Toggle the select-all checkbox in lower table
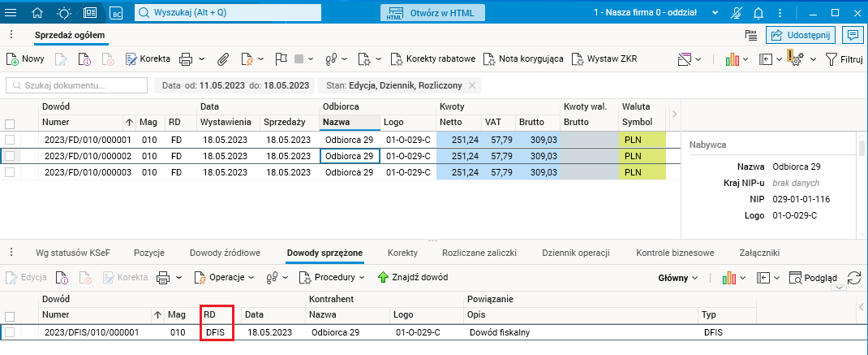The image size is (868, 355). [10, 317]
